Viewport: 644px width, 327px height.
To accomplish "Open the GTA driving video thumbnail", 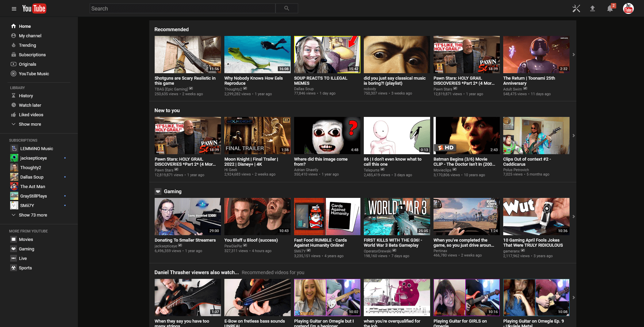I will [466, 217].
